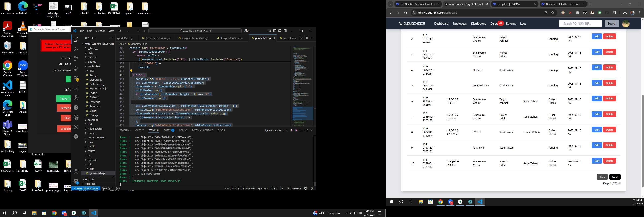Viewport: 644px width, 217px height.
Task: Split the editor to the right
Action: click(306, 38)
